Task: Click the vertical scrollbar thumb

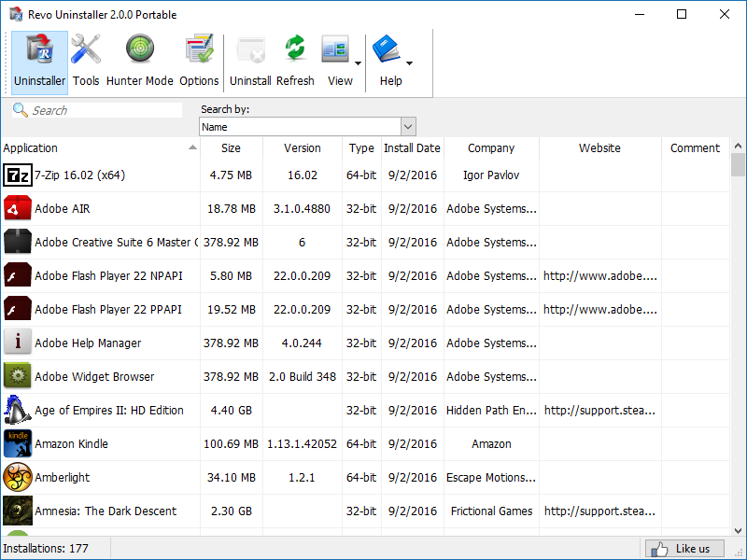Action: pyautogui.click(x=738, y=165)
